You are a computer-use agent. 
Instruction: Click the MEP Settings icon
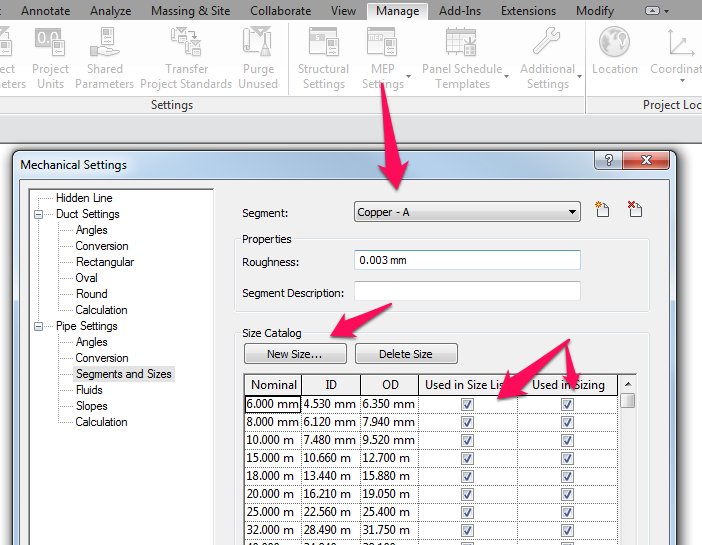pos(382,42)
